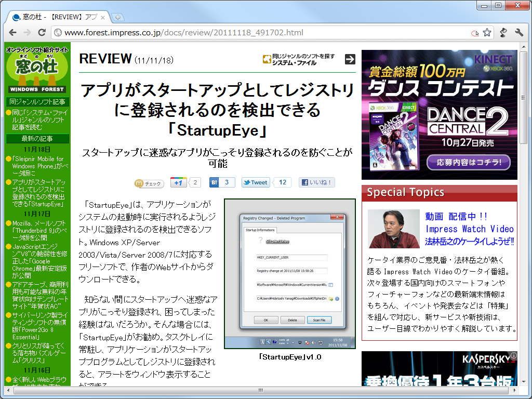532x399 pixels.
Task: Click the 11月17日 date label in sidebar
Action: coord(37,214)
